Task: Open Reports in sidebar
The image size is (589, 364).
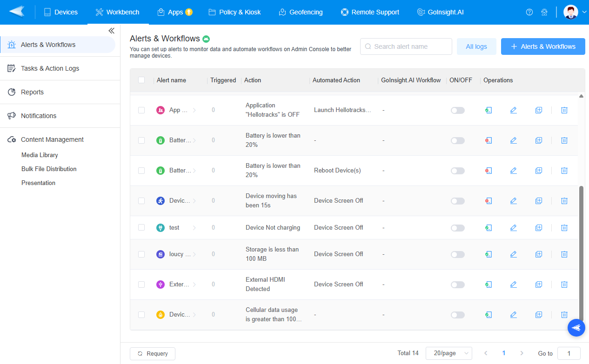Action: coord(32,92)
